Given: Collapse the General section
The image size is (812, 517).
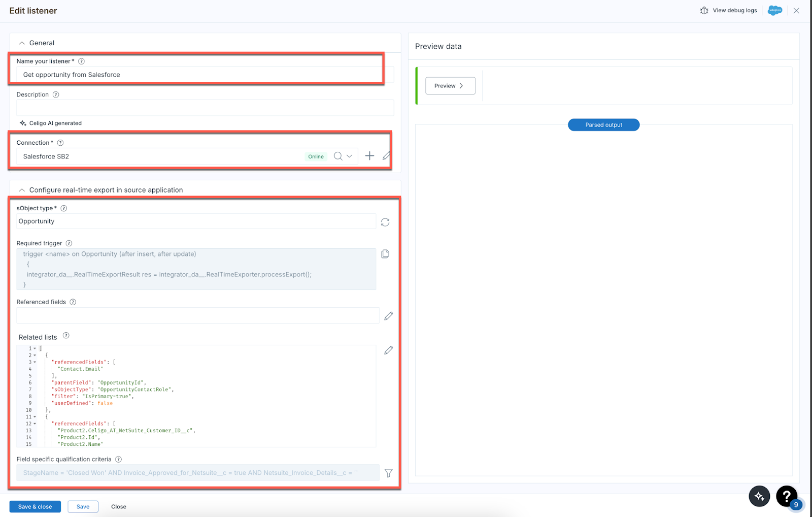Looking at the screenshot, I should tap(22, 43).
